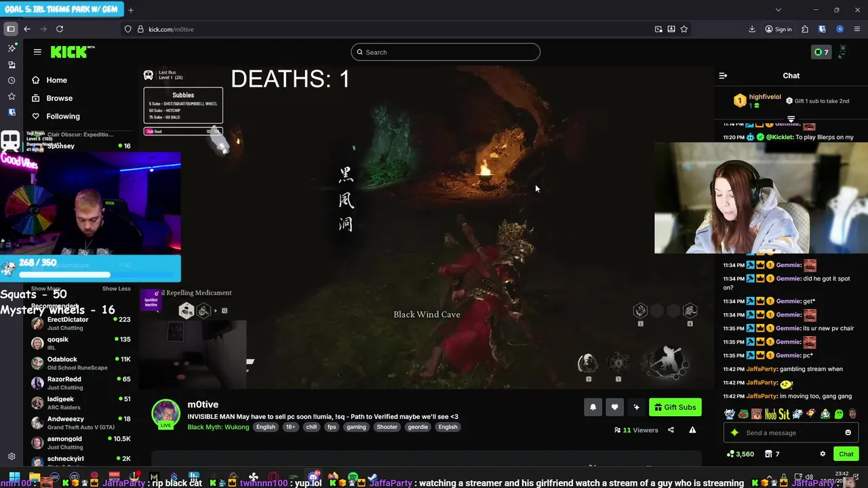The height and width of the screenshot is (488, 868).
Task: Toggle stream notifications bell
Action: (593, 407)
